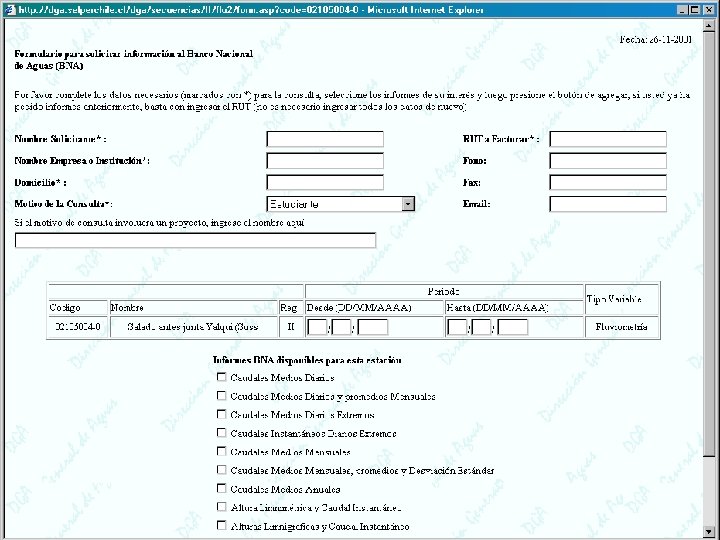This screenshot has height=540, width=720.
Task: Click the Internet Explorer page icon in title bar
Action: (x=10, y=10)
